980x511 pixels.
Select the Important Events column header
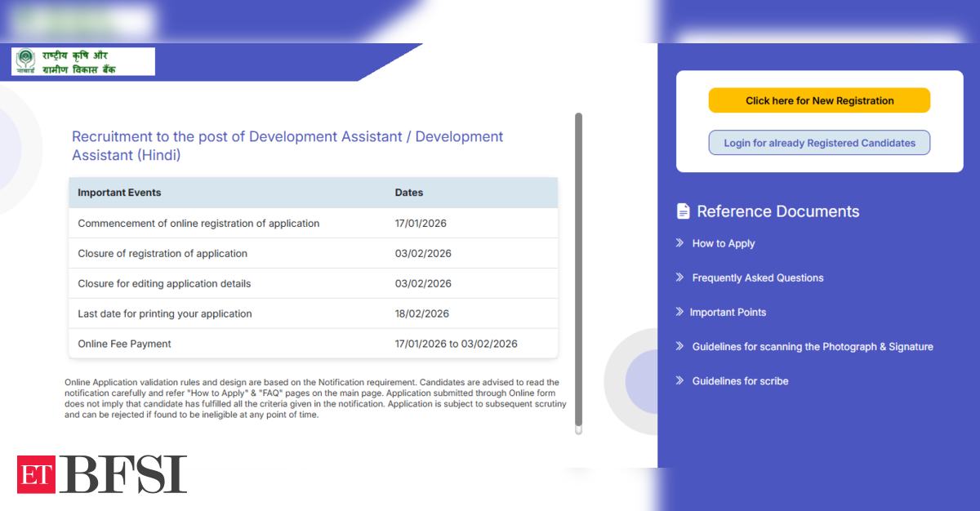(x=119, y=193)
